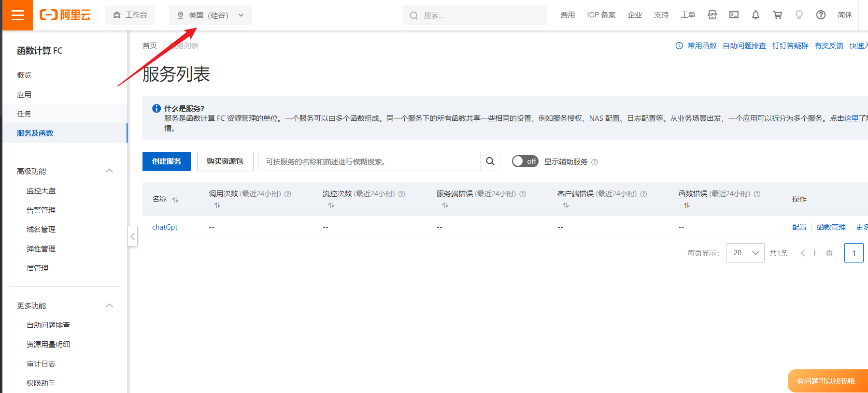This screenshot has height=393, width=868.
Task: Collapse the 高级功能 section
Action: point(109,171)
